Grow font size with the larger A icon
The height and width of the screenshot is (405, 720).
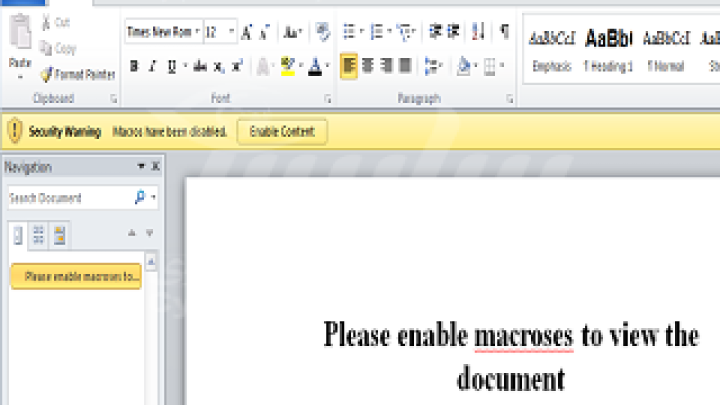pos(247,32)
